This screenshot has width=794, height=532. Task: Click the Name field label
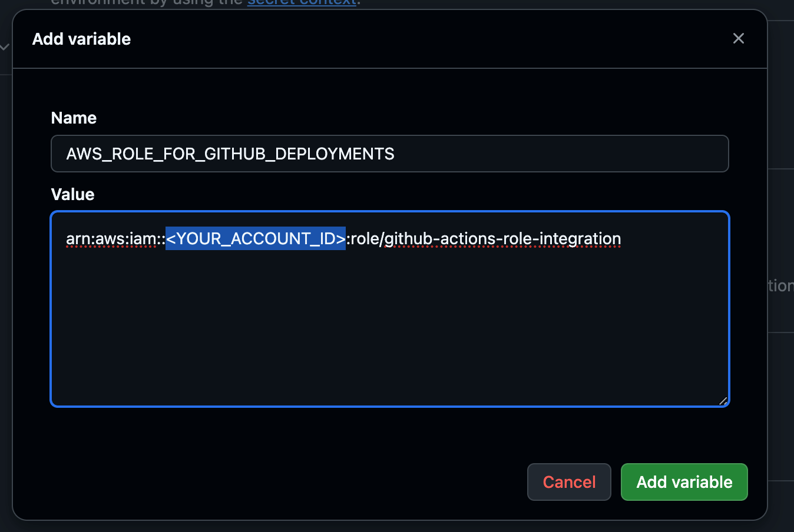[x=74, y=118]
